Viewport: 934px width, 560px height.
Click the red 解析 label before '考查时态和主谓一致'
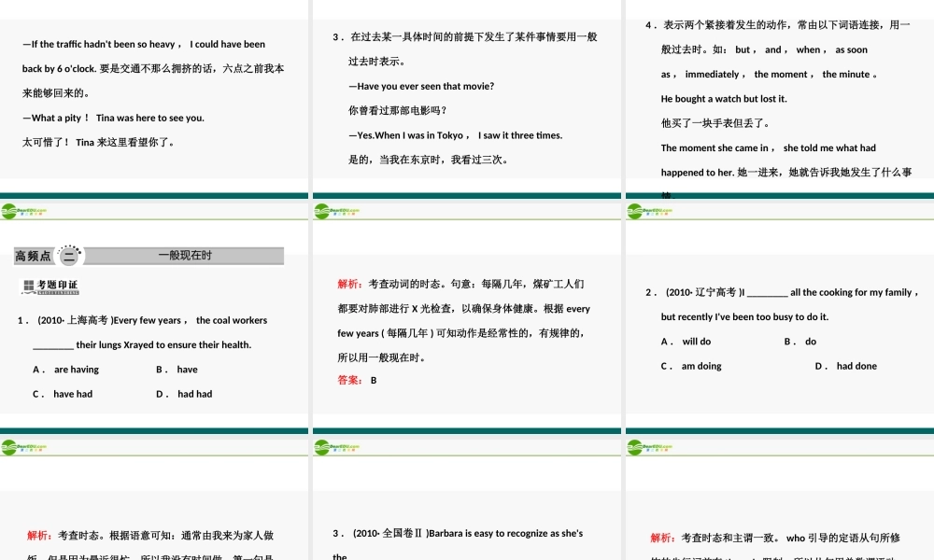coord(663,538)
